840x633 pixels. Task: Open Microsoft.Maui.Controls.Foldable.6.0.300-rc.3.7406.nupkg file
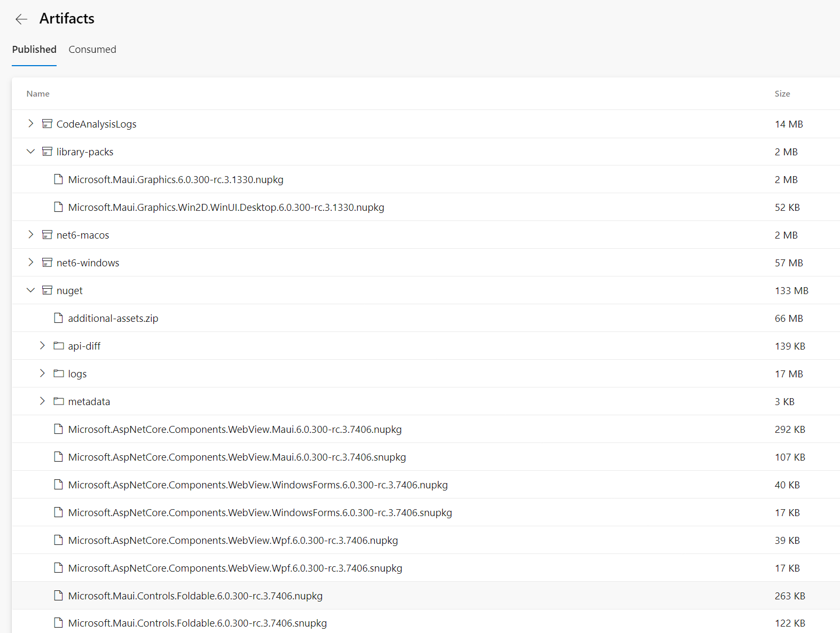(x=195, y=596)
